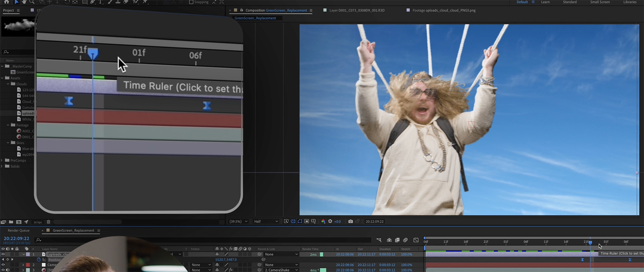Image resolution: width=644 pixels, height=272 pixels.
Task: Click the GreenScreen_Replacement breadcrumb in viewer
Action: tap(255, 18)
